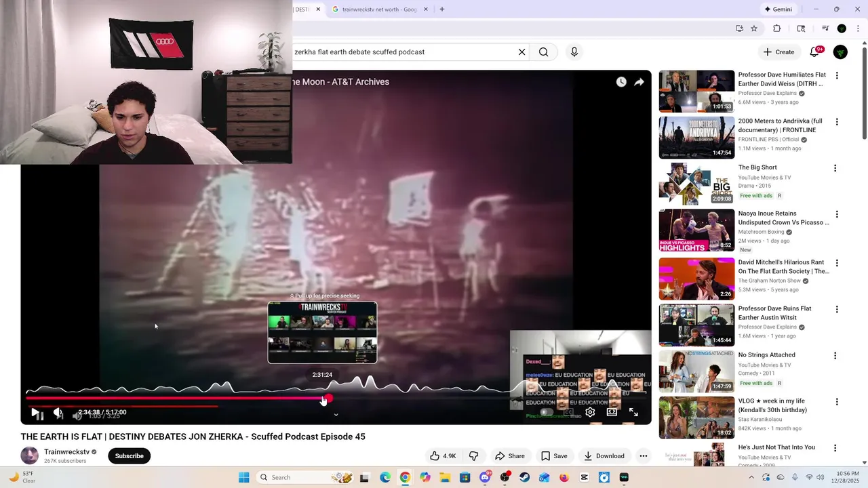
Task: Click the Share button below video
Action: 510,456
